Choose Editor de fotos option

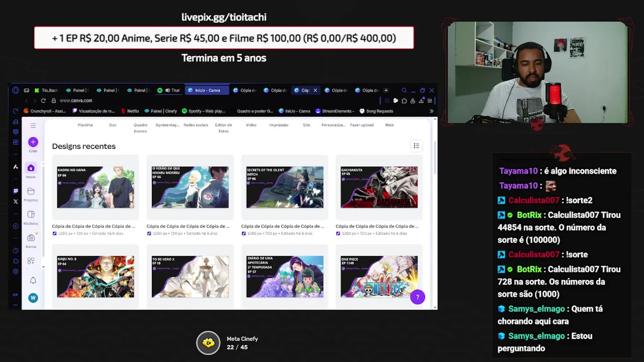tap(223, 128)
